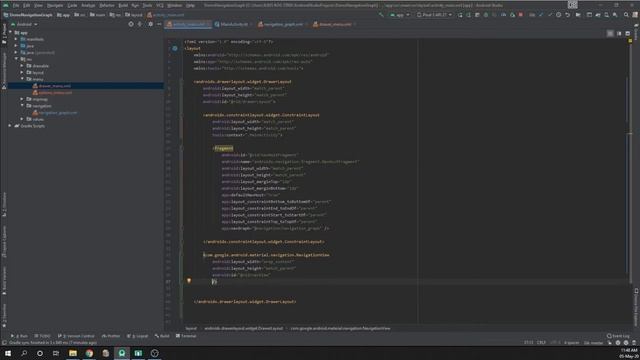Open Profiler tool window
This screenshot has width=640, height=360.
(111, 336)
